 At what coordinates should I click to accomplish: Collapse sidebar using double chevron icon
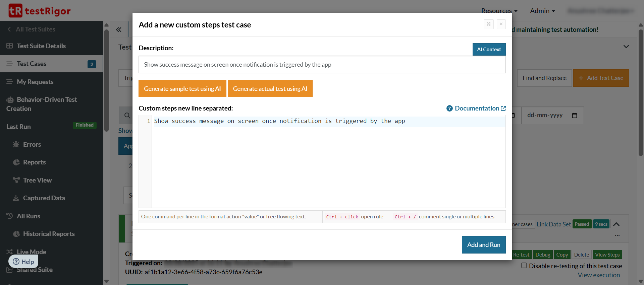[119, 30]
